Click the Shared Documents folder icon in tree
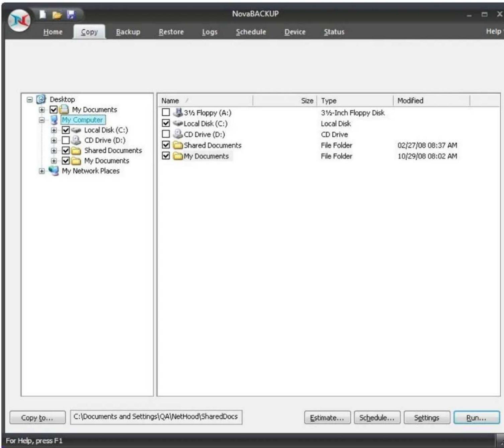Viewport: 504px width, 448px height. tap(76, 150)
